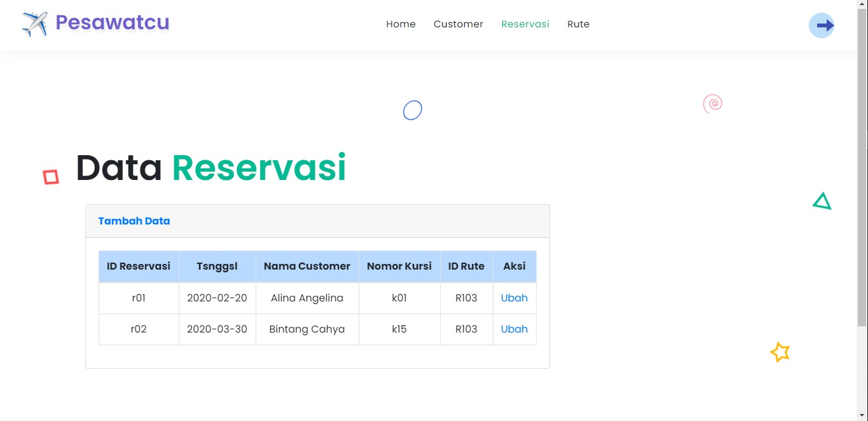Click the Pesawatcu brand name
Viewport: 868px width, 421px height.
(112, 22)
